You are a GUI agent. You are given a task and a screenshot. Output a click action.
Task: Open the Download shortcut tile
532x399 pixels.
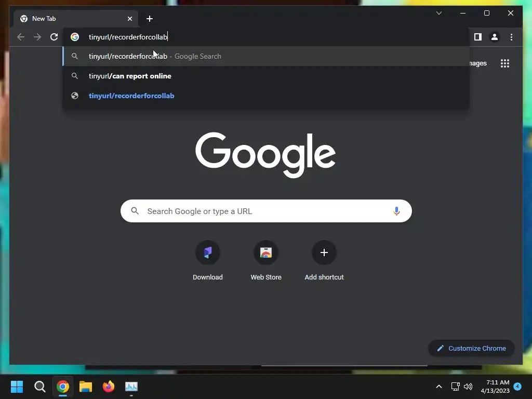pyautogui.click(x=208, y=261)
